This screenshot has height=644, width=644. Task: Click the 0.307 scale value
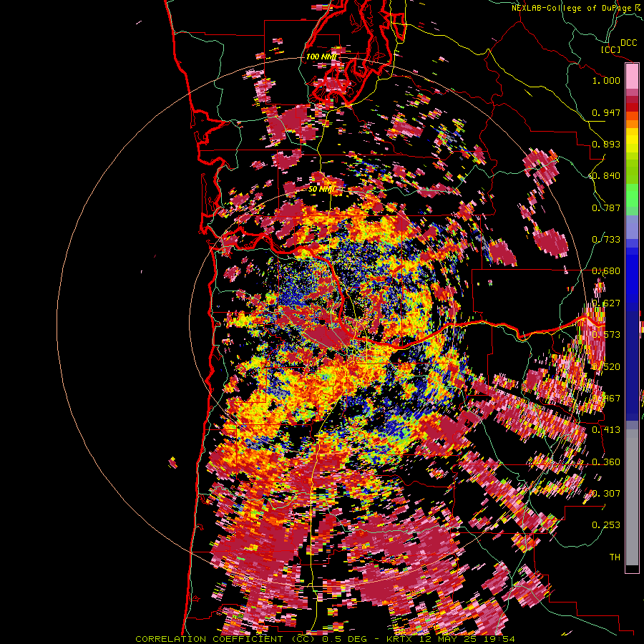click(606, 494)
